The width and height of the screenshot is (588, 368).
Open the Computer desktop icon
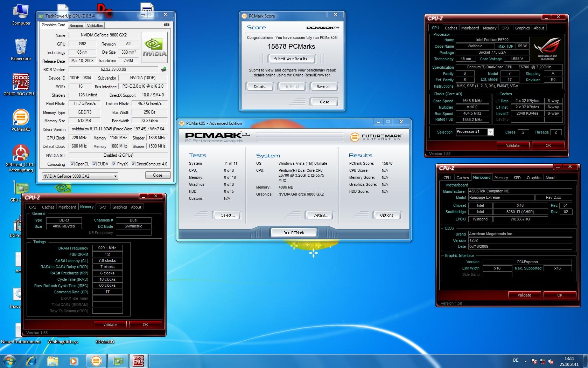tap(21, 14)
